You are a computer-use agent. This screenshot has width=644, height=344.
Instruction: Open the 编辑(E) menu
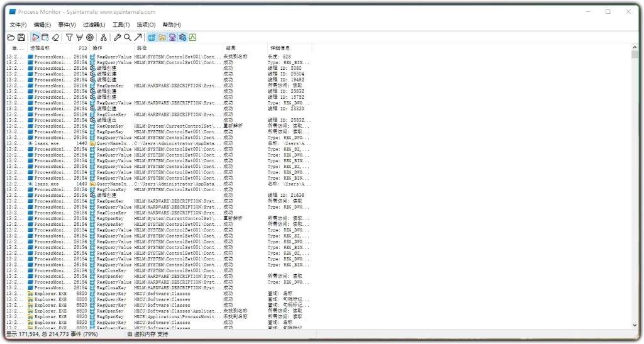42,25
